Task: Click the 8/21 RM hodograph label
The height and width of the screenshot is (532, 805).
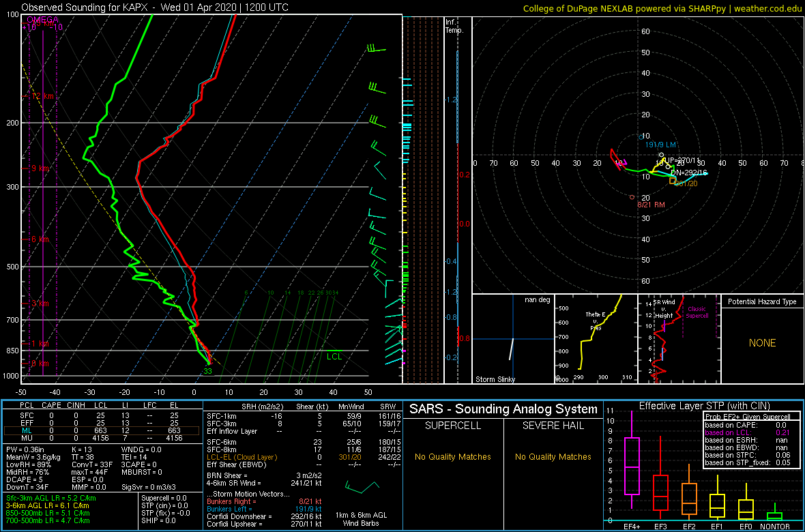Action: [651, 205]
